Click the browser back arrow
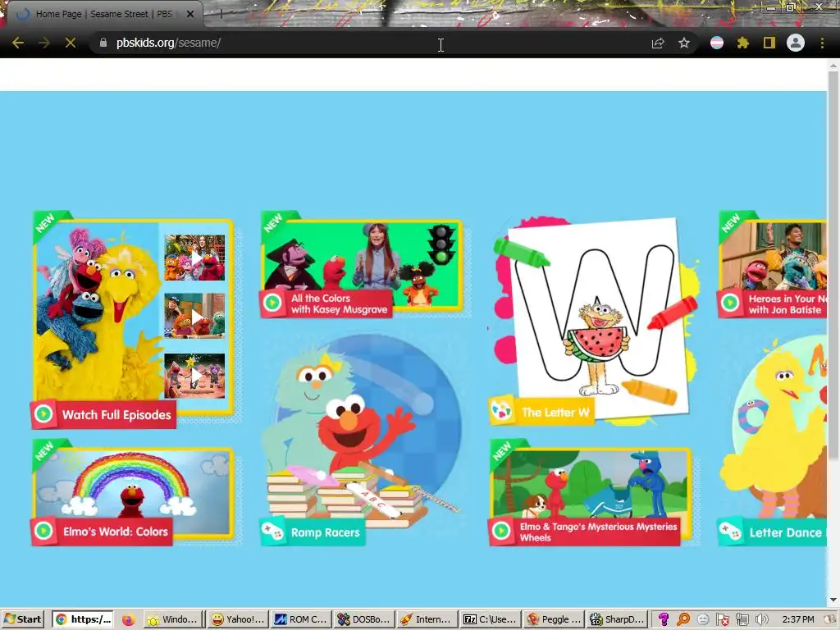 (18, 43)
